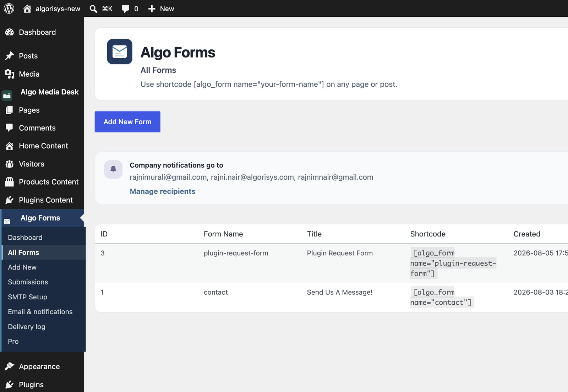The image size is (568, 392).
Task: Open Plugins Content menu item
Action: tap(46, 200)
